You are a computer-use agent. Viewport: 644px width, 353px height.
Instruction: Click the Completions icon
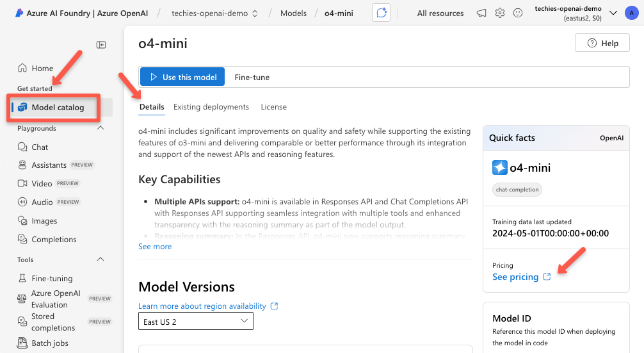click(x=22, y=239)
